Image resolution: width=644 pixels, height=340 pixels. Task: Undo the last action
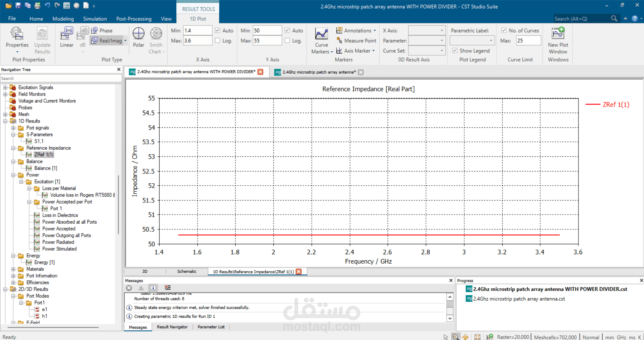coord(47,6)
